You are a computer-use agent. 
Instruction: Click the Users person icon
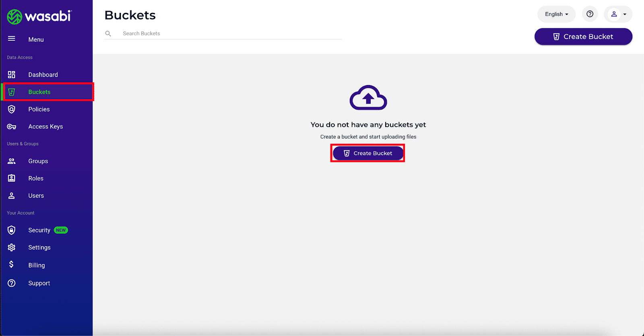(12, 196)
